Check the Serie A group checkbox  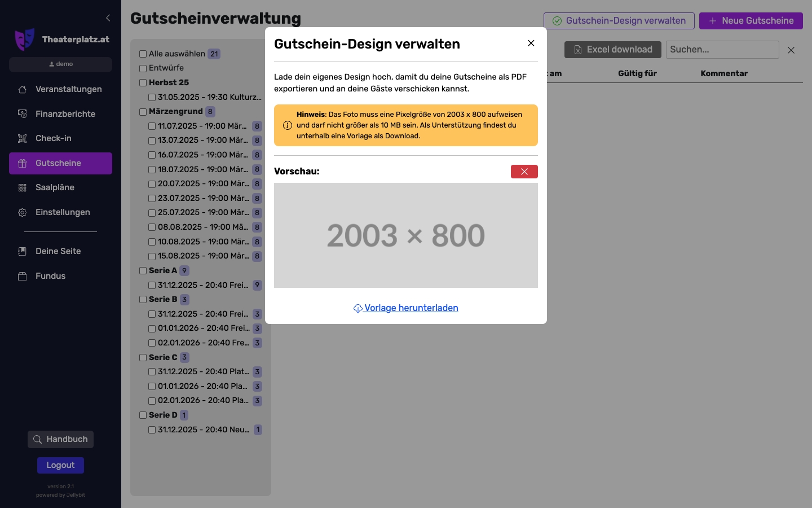[x=143, y=271]
